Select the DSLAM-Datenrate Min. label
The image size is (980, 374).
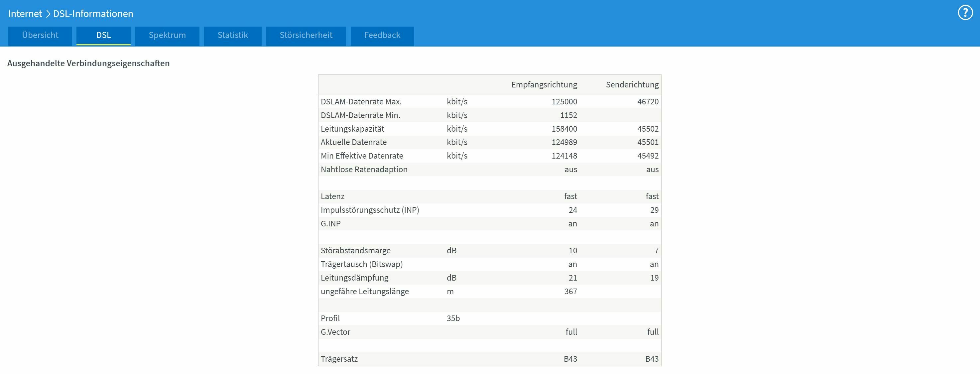tap(360, 115)
